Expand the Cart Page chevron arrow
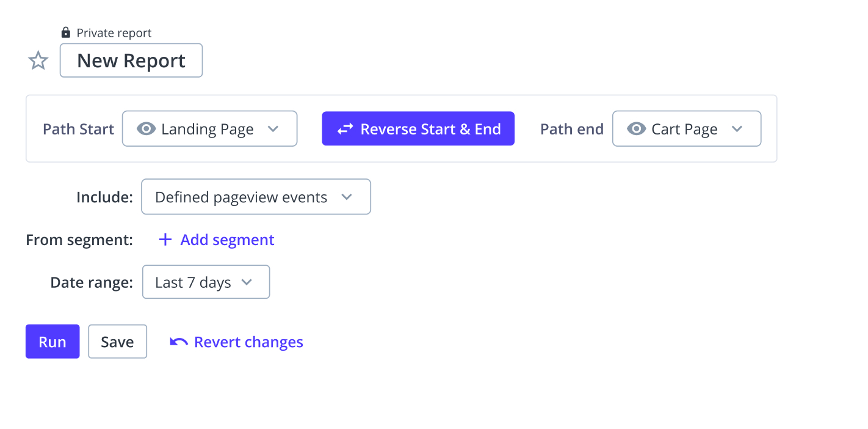This screenshot has width=868, height=429. click(x=737, y=129)
